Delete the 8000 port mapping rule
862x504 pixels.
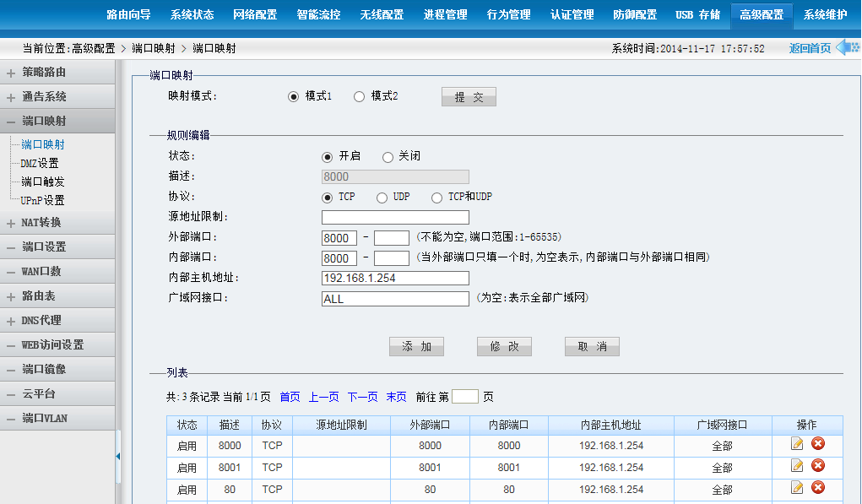pos(817,444)
